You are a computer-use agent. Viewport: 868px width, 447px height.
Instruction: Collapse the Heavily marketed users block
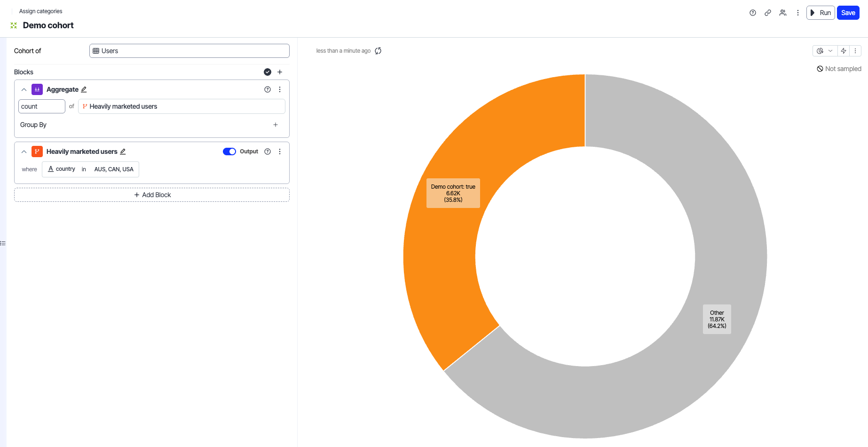click(24, 152)
